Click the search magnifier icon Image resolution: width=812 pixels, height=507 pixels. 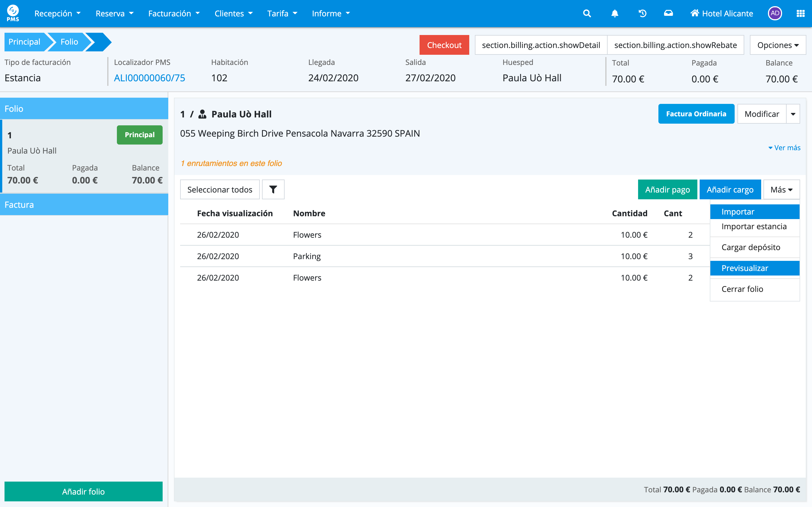[x=587, y=14]
